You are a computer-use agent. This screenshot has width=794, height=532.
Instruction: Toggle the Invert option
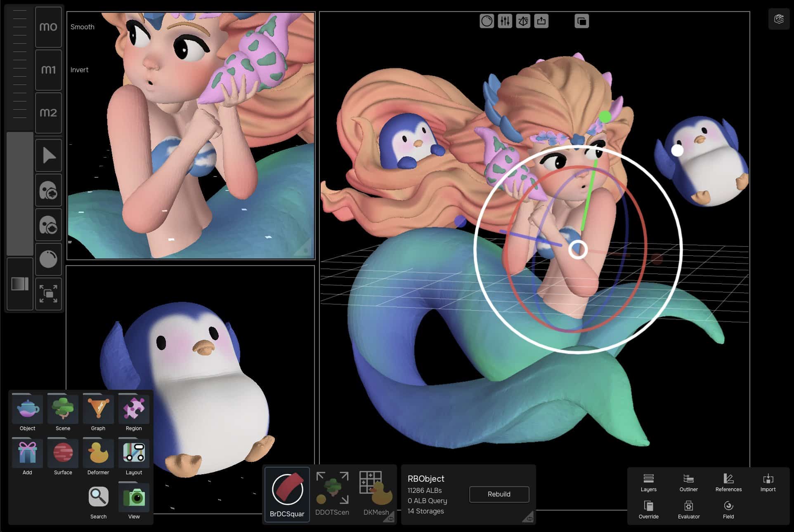click(79, 70)
